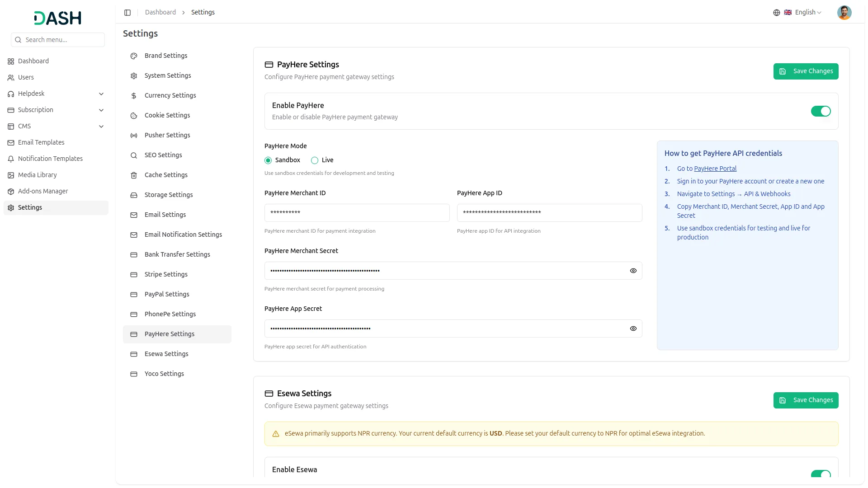868x488 pixels.
Task: Navigate to Dashboard breadcrumb
Action: 160,13
